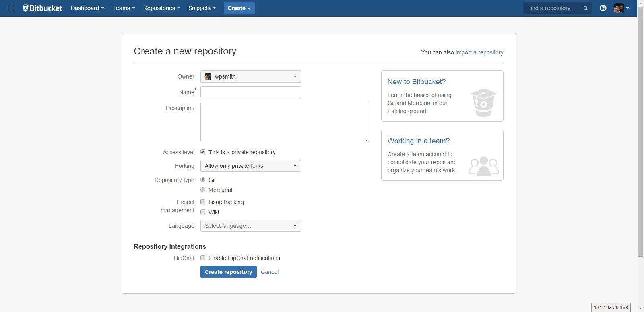Click the team people icon
The image size is (644, 312).
(483, 166)
